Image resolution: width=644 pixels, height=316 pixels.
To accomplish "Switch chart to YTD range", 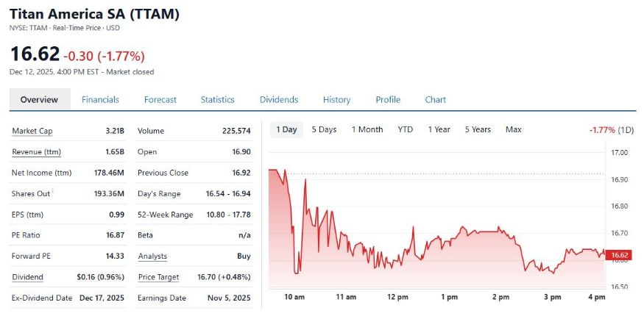I will [x=406, y=130].
